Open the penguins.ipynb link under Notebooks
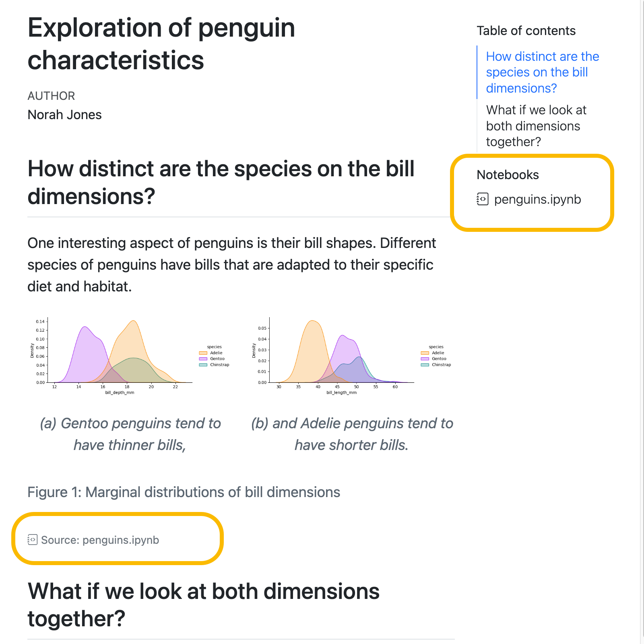The height and width of the screenshot is (644, 644). (x=537, y=200)
